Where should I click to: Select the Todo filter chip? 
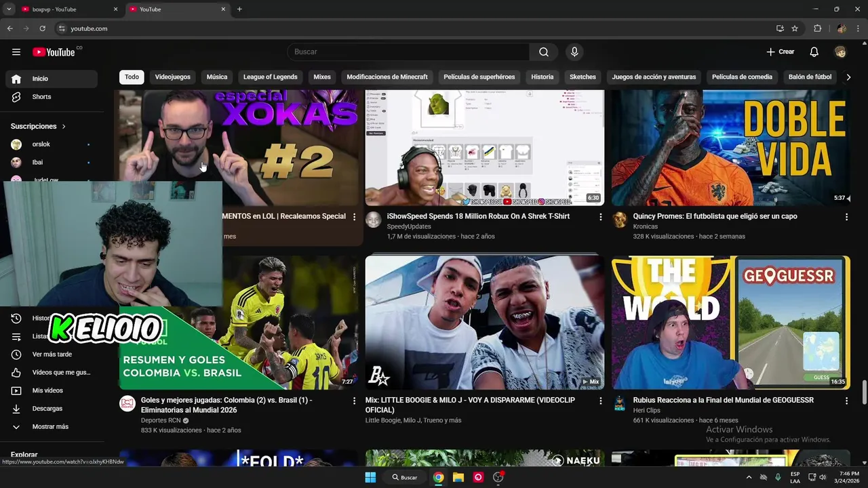(x=132, y=77)
